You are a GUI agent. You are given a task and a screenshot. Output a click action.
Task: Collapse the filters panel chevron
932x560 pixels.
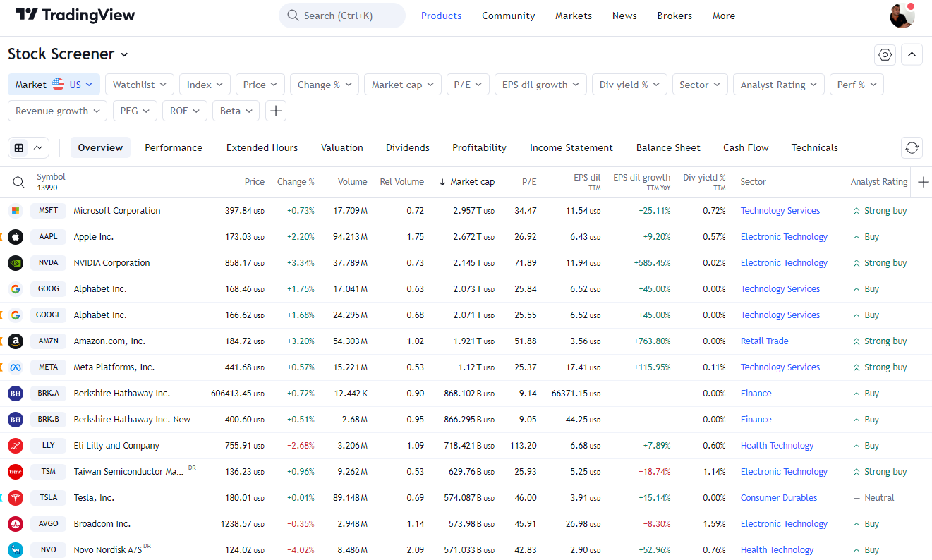click(912, 54)
